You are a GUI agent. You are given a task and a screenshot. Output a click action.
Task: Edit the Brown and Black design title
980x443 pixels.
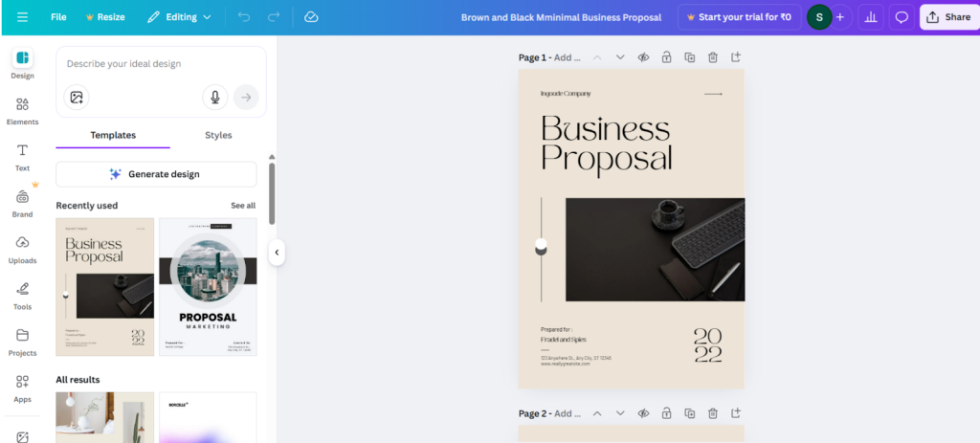click(561, 17)
